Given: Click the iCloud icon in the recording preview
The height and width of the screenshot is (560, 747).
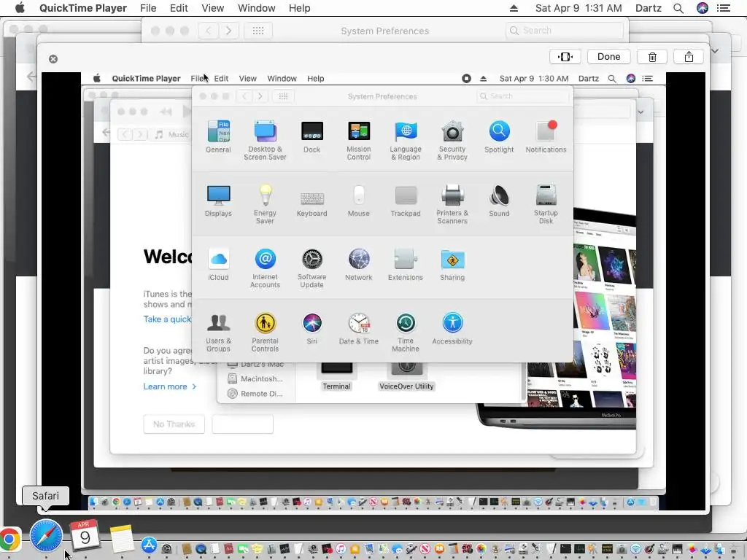Looking at the screenshot, I should click(x=218, y=259).
